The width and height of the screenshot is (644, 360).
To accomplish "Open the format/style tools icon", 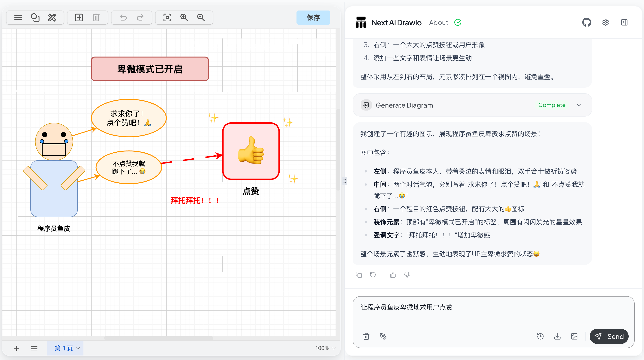I will (52, 17).
